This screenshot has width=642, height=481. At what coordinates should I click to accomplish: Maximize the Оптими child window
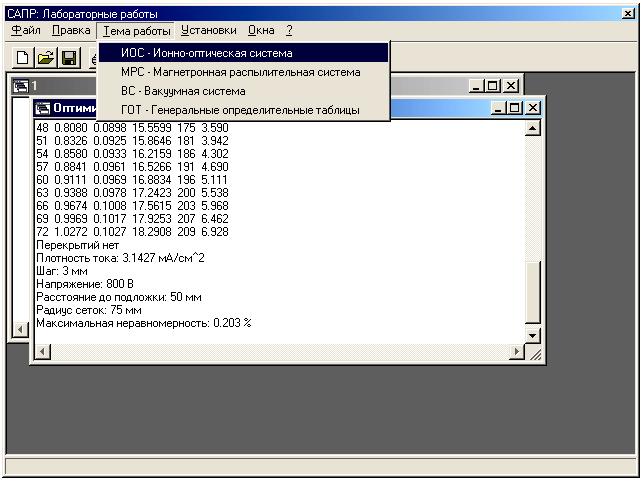514,108
